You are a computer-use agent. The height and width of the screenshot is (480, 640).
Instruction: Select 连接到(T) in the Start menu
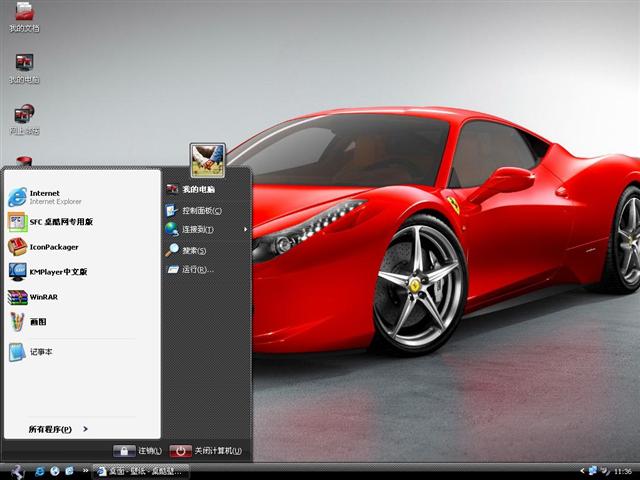[207, 229]
